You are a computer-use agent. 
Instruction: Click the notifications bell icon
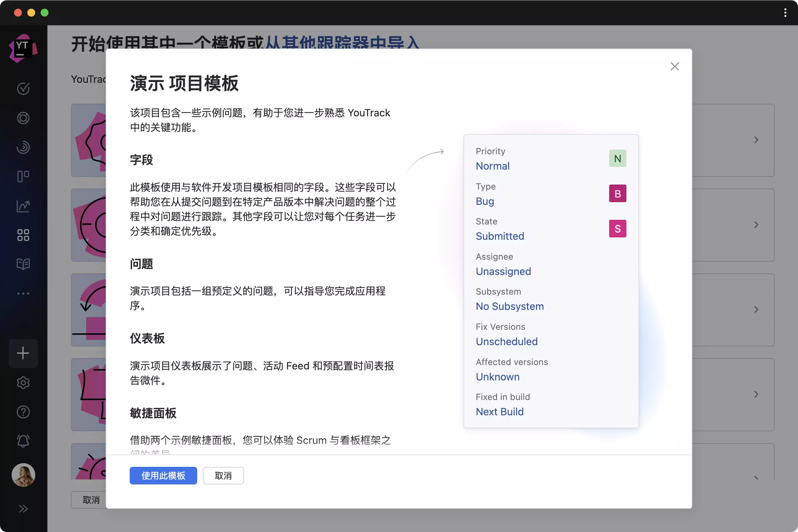(x=23, y=441)
